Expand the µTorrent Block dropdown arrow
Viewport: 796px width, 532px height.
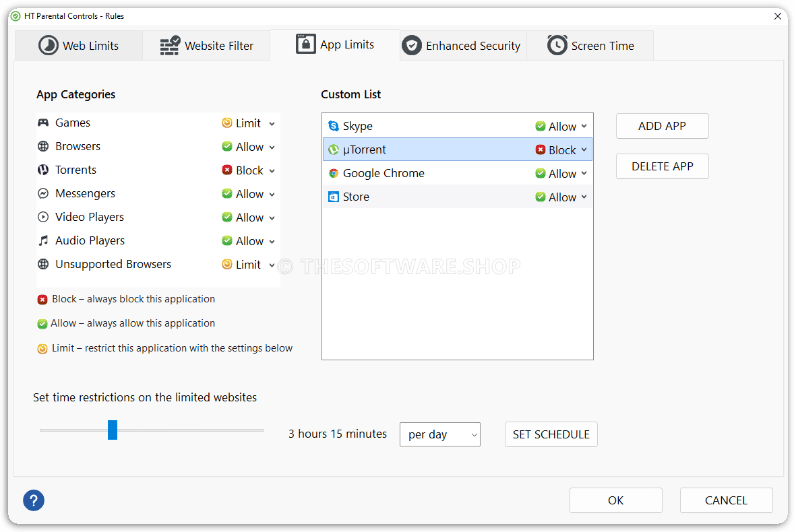point(584,149)
